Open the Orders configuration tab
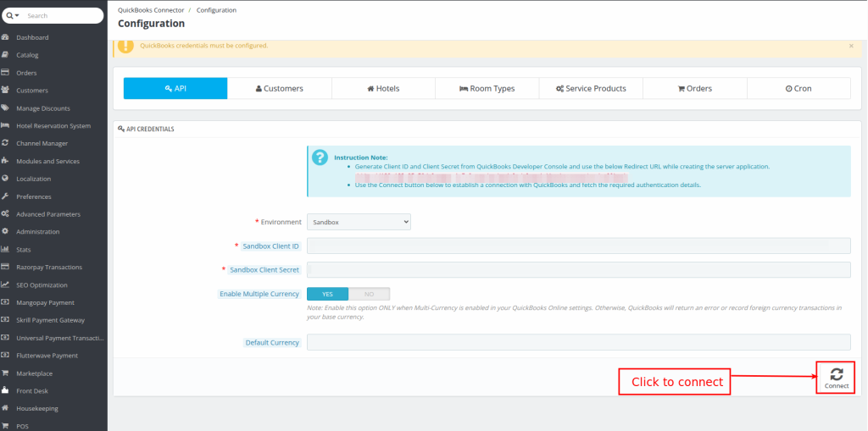Image resolution: width=868 pixels, height=431 pixels. 695,88
